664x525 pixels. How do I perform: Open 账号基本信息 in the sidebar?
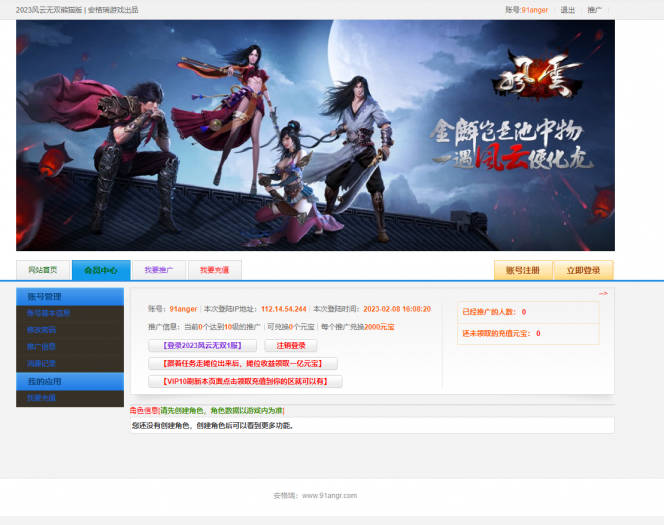48,313
